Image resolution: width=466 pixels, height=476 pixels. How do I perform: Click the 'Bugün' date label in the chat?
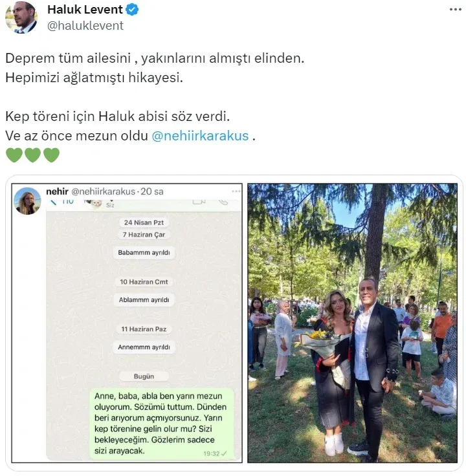(x=144, y=376)
